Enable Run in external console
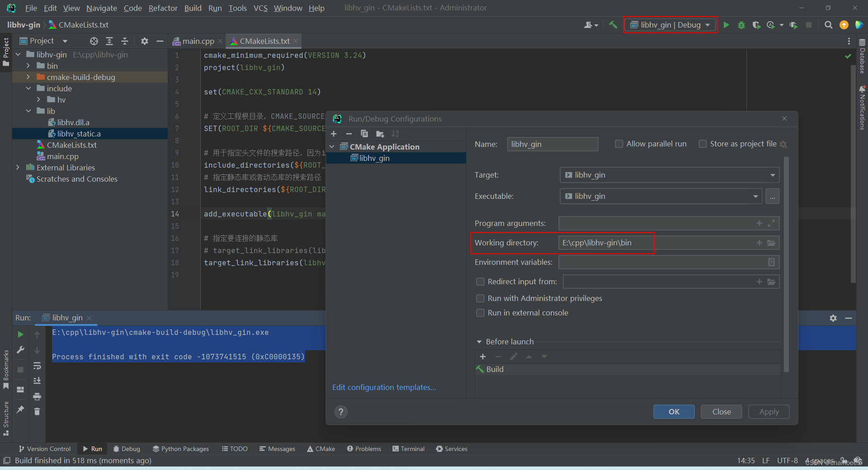Viewport: 868px width, 470px height. 480,313
